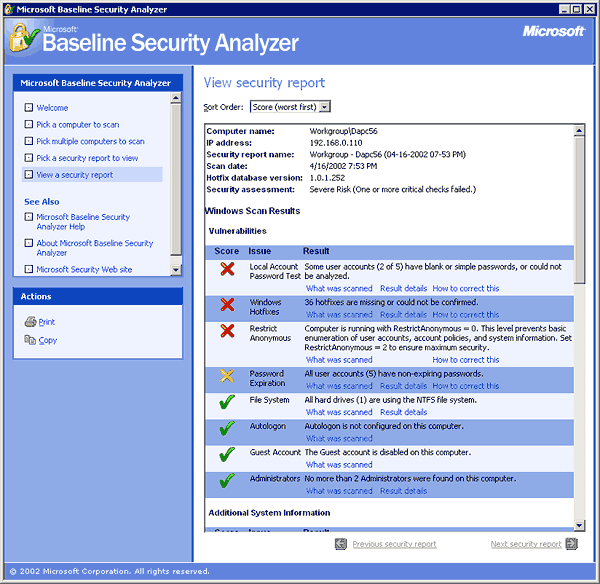The image size is (600, 584).
Task: Click the padlock logo in the header
Action: point(24,38)
